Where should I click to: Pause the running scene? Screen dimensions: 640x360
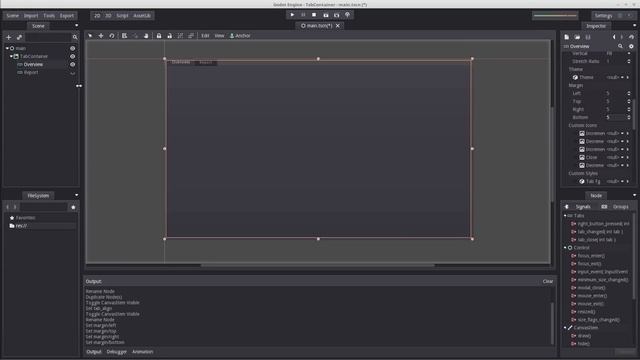(303, 15)
